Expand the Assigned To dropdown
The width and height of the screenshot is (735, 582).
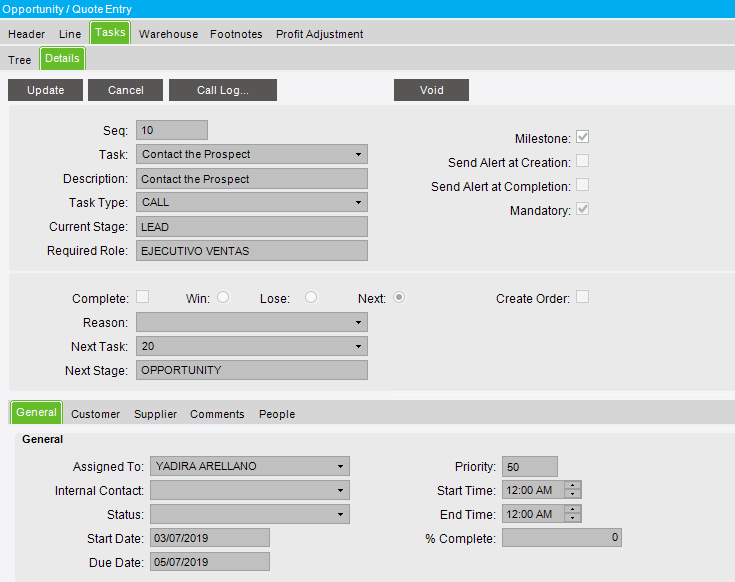(340, 466)
